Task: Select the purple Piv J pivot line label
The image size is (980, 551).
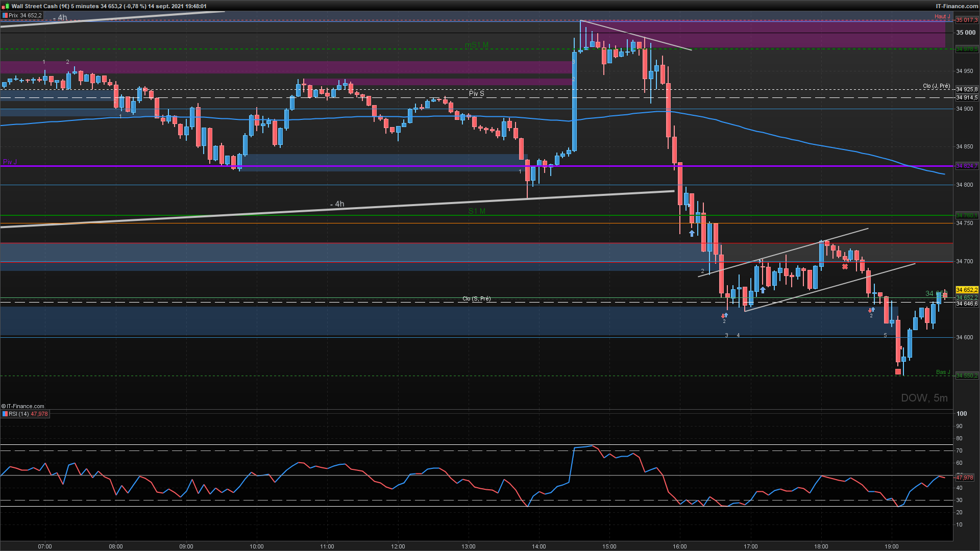Action: coord(10,162)
